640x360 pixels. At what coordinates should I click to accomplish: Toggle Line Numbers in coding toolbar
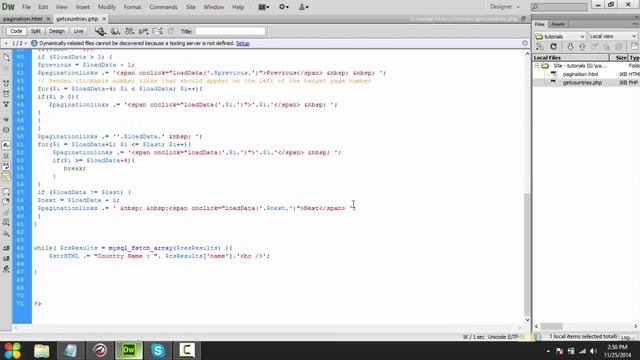(x=6, y=145)
